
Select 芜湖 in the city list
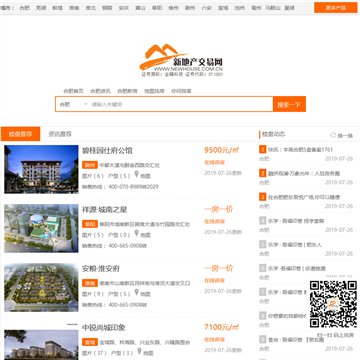coord(41,8)
